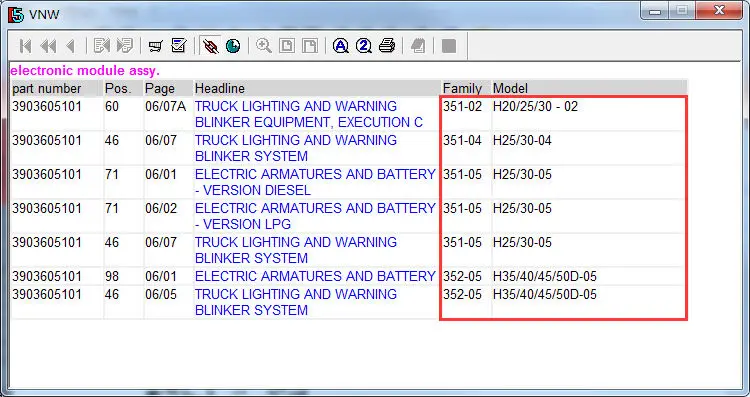Select page cell '06/07A'
Viewport: 750px width, 397px height.
165,106
